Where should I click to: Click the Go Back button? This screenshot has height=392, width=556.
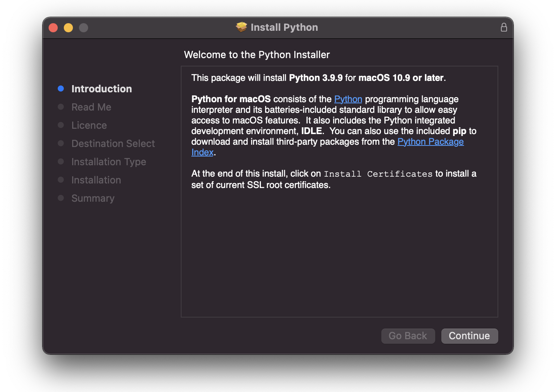pyautogui.click(x=408, y=336)
